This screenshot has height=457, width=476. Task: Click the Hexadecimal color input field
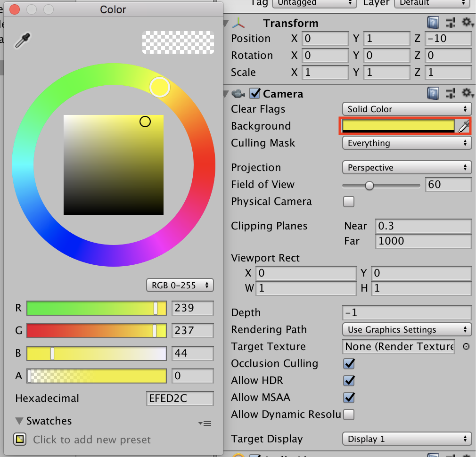(x=180, y=398)
